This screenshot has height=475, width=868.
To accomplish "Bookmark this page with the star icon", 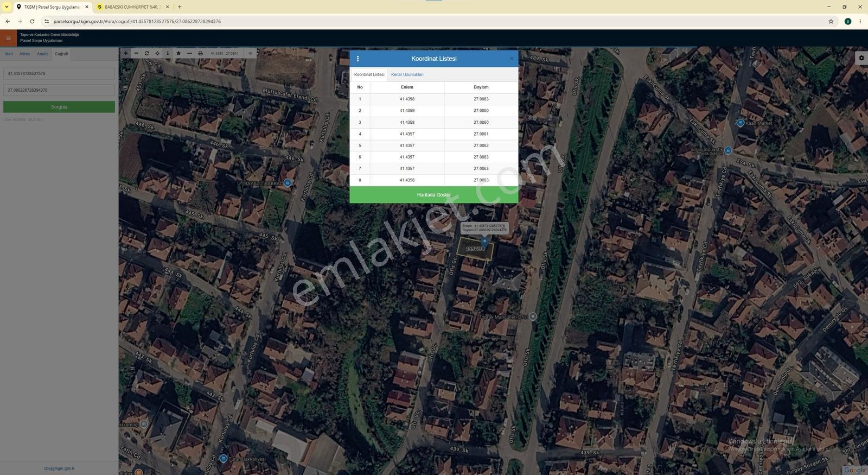I will [x=831, y=21].
